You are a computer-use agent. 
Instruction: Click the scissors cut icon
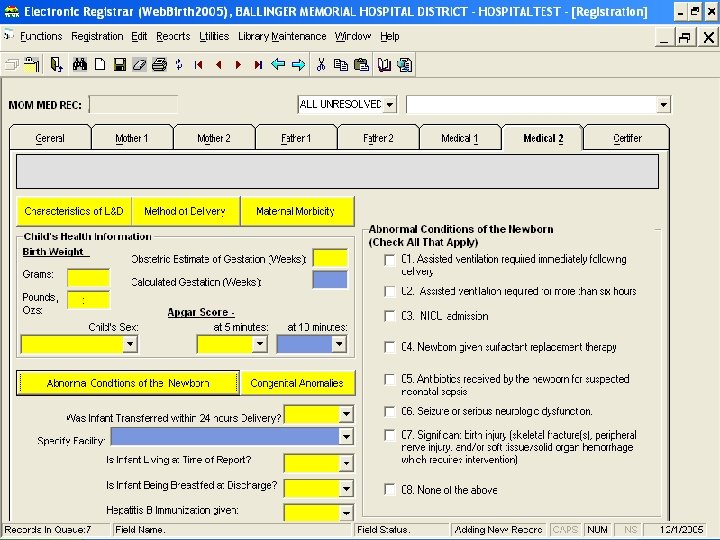321,64
